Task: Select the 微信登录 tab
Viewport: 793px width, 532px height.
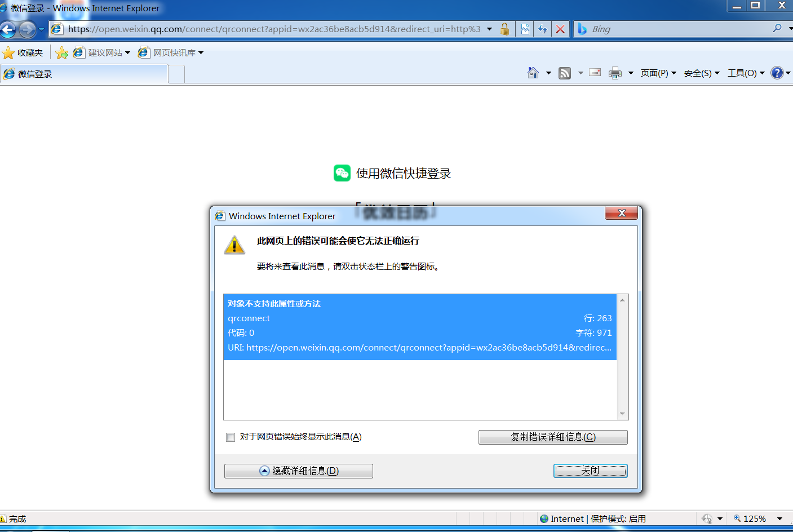Action: (x=85, y=74)
